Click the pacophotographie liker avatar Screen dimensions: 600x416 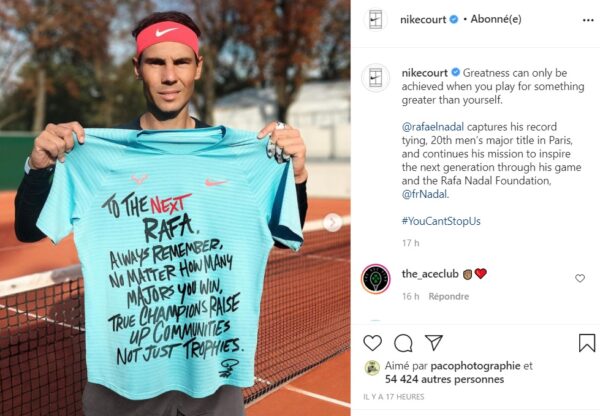pyautogui.click(x=372, y=368)
